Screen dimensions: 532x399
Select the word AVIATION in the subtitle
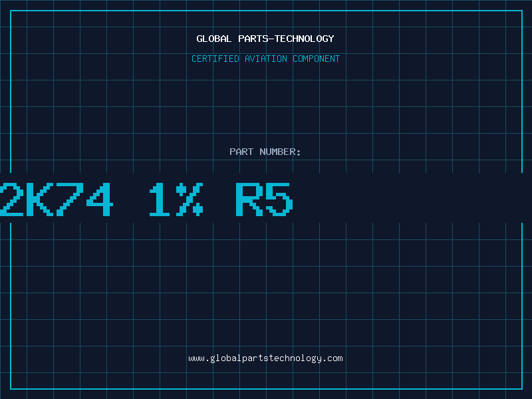click(x=266, y=59)
